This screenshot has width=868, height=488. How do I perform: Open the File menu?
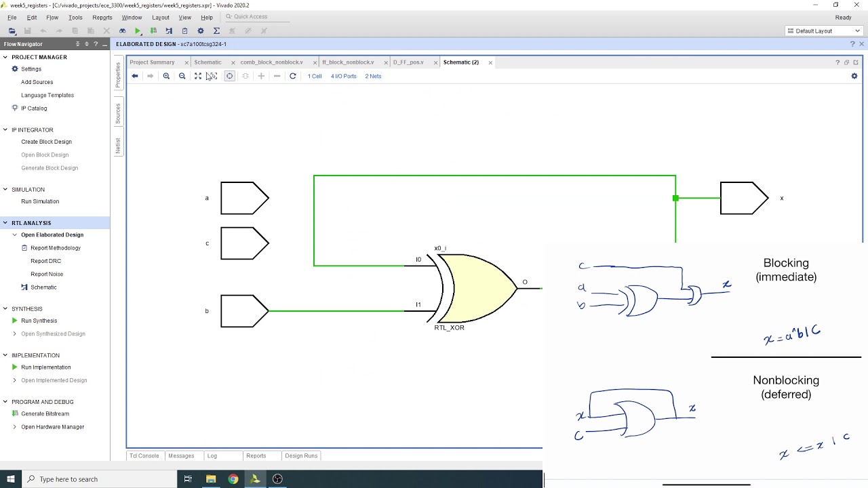click(12, 17)
